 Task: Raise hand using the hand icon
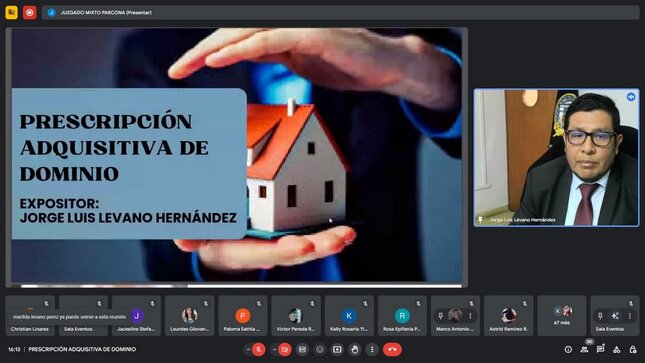click(x=355, y=349)
